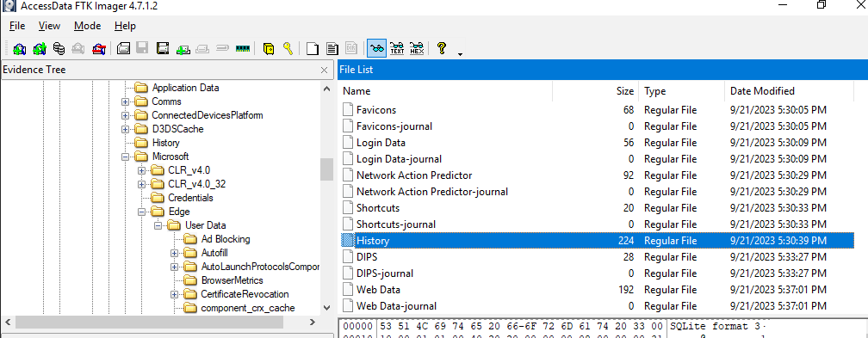Open the Help menu
The height and width of the screenshot is (338, 868).
coord(125,26)
